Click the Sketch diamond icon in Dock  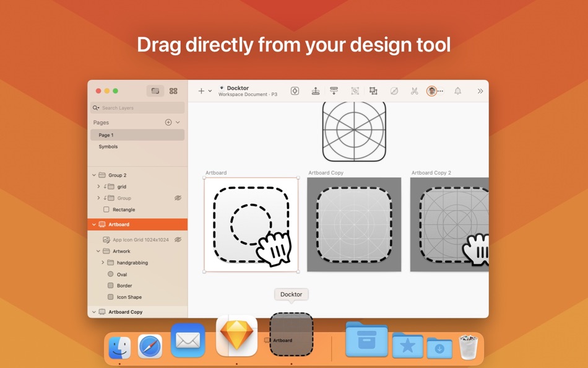[x=236, y=335]
